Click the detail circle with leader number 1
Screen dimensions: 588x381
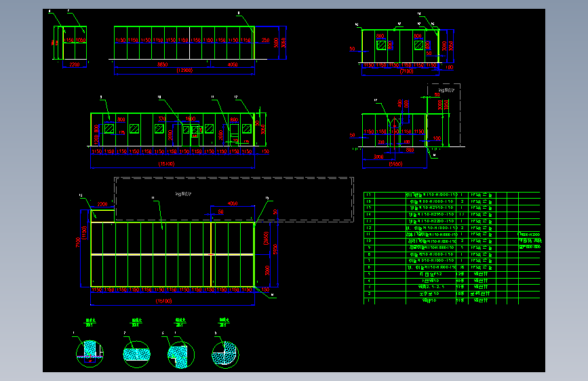[90, 354]
